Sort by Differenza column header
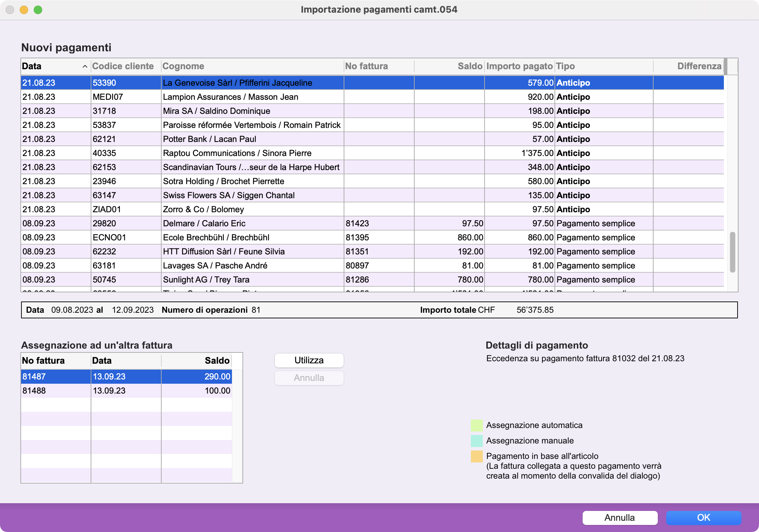The height and width of the screenshot is (532, 759). [688, 66]
